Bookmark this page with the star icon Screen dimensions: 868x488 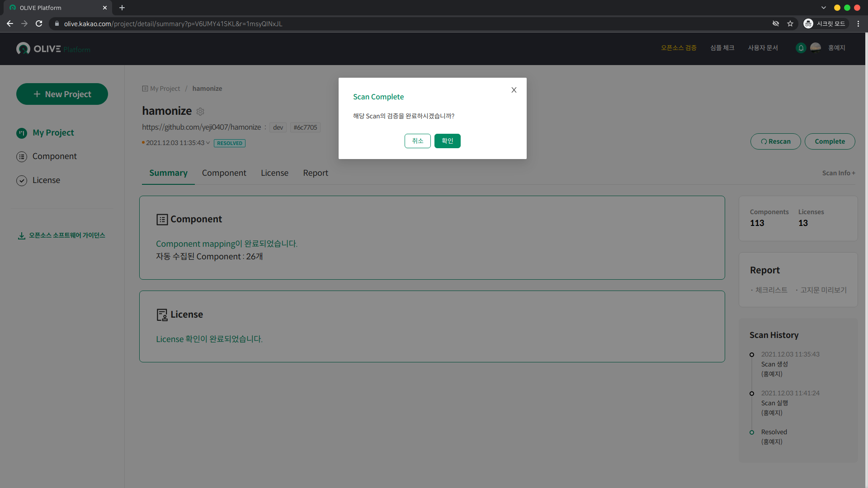pos(790,23)
